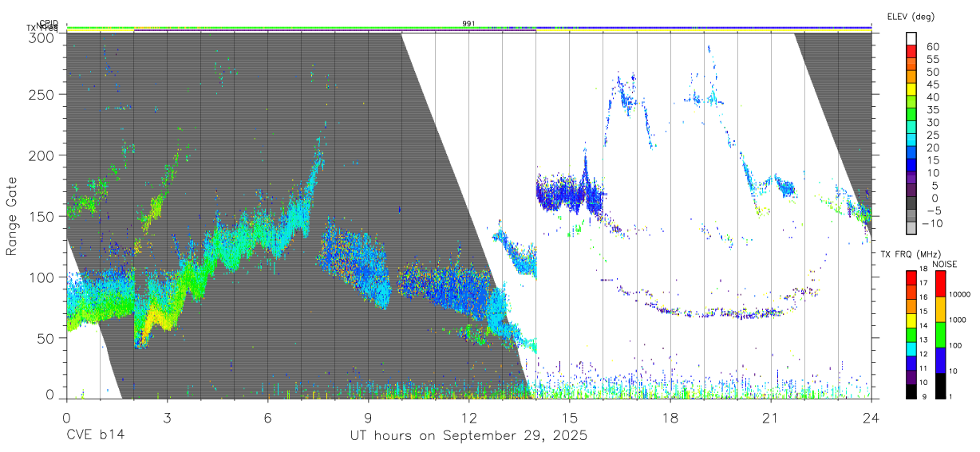Click the '1000' value on NOISE scale
The width and height of the screenshot is (980, 452).
(x=958, y=320)
